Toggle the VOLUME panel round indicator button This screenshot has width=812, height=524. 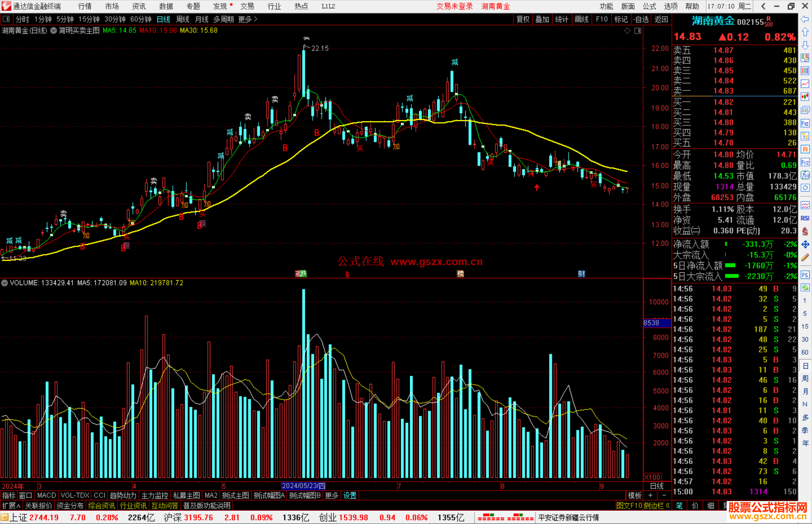5,283
